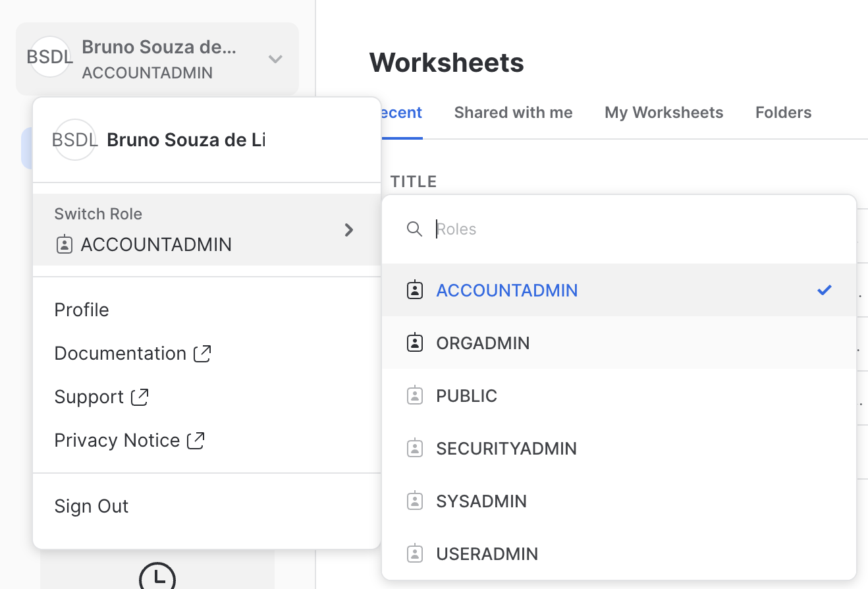Open Profile from the account menu
Image resolution: width=868 pixels, height=589 pixels.
pyautogui.click(x=82, y=310)
